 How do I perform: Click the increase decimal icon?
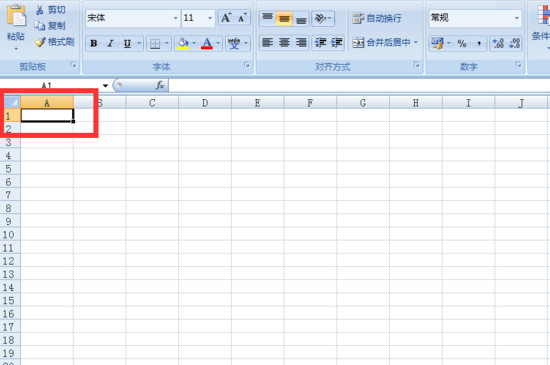(498, 43)
